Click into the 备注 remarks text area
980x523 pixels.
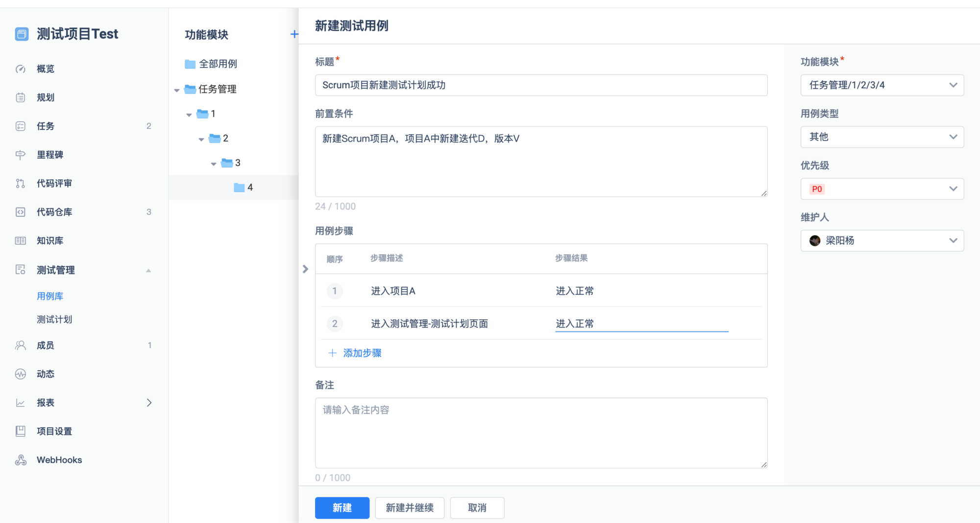[541, 433]
